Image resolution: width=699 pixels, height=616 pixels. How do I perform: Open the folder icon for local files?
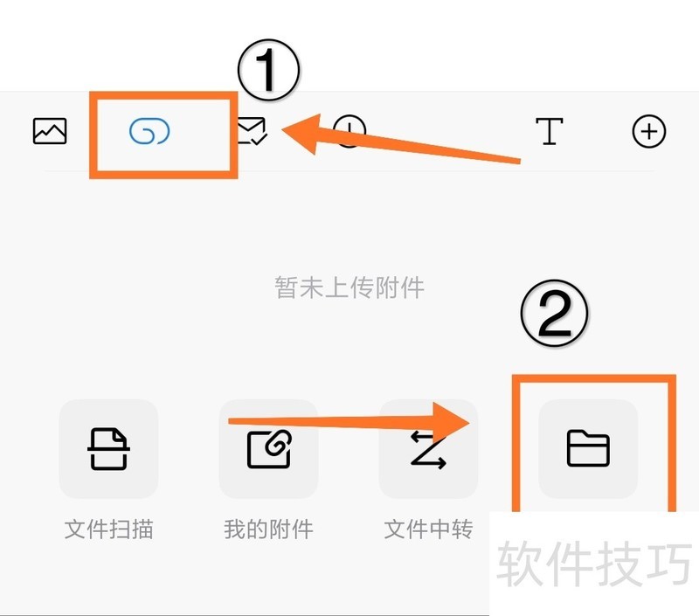click(588, 448)
